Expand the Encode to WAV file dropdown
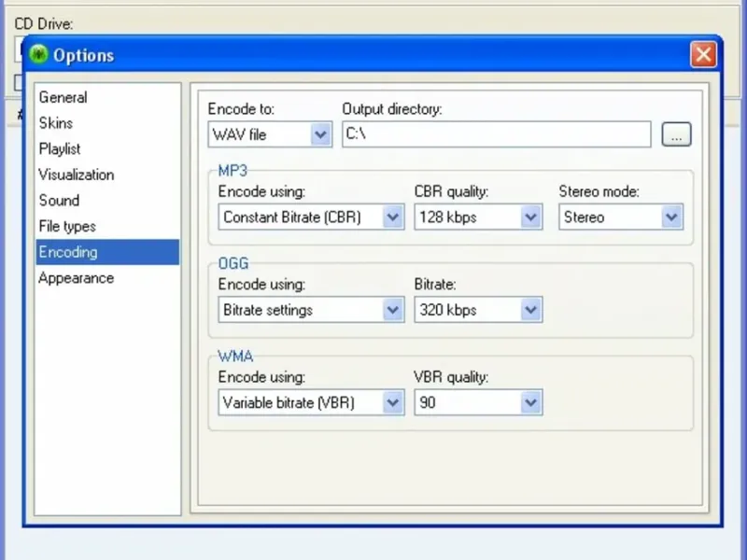 click(270, 134)
